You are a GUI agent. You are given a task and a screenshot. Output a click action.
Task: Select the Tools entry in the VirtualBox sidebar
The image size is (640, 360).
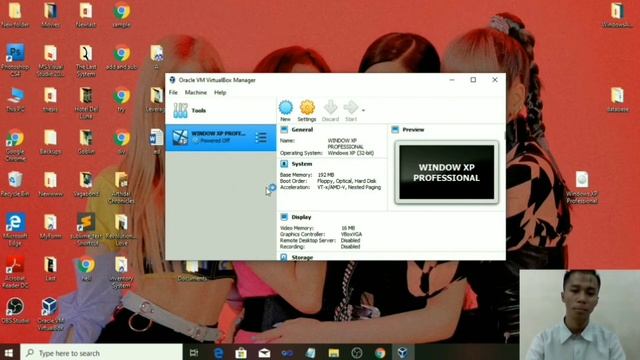tap(221, 111)
